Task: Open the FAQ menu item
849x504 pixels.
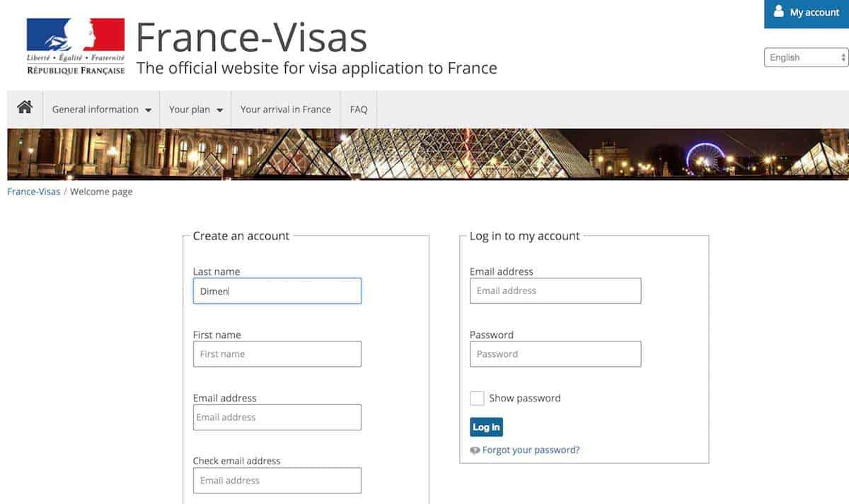Action: coord(359,110)
